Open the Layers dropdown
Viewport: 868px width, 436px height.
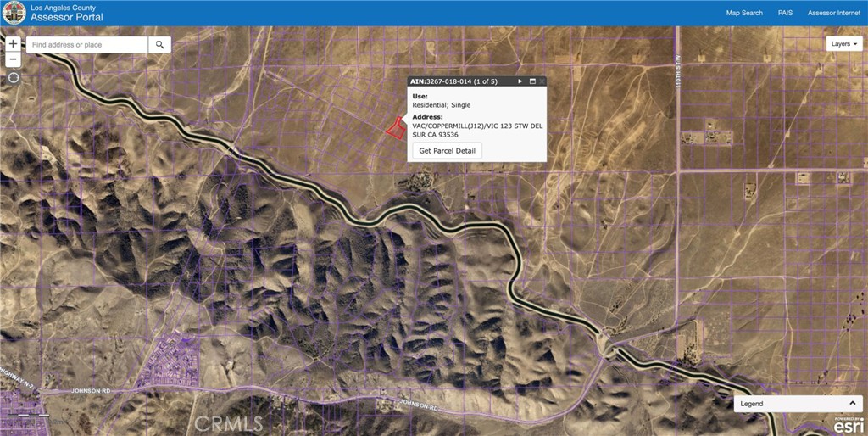(845, 43)
